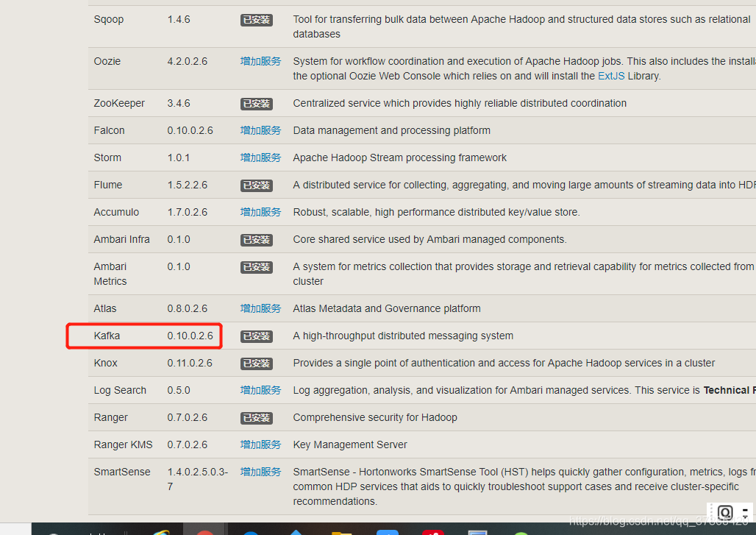Click the floating search widget icon
Viewport: 756px width, 535px height.
click(725, 512)
